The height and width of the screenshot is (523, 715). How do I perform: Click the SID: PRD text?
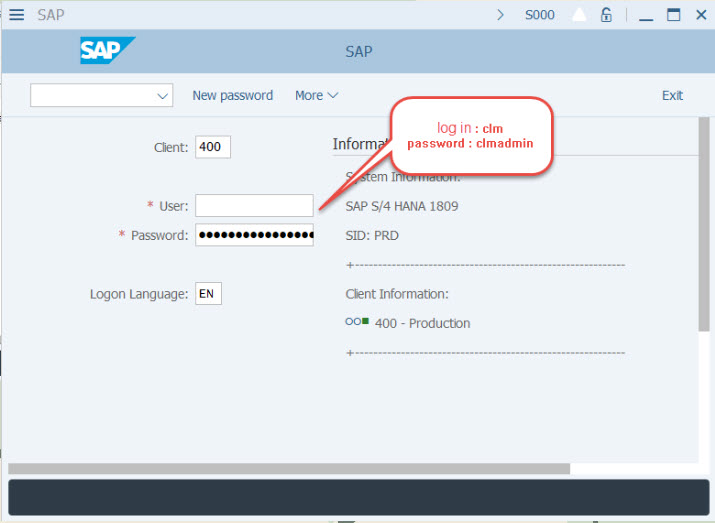tap(372, 235)
